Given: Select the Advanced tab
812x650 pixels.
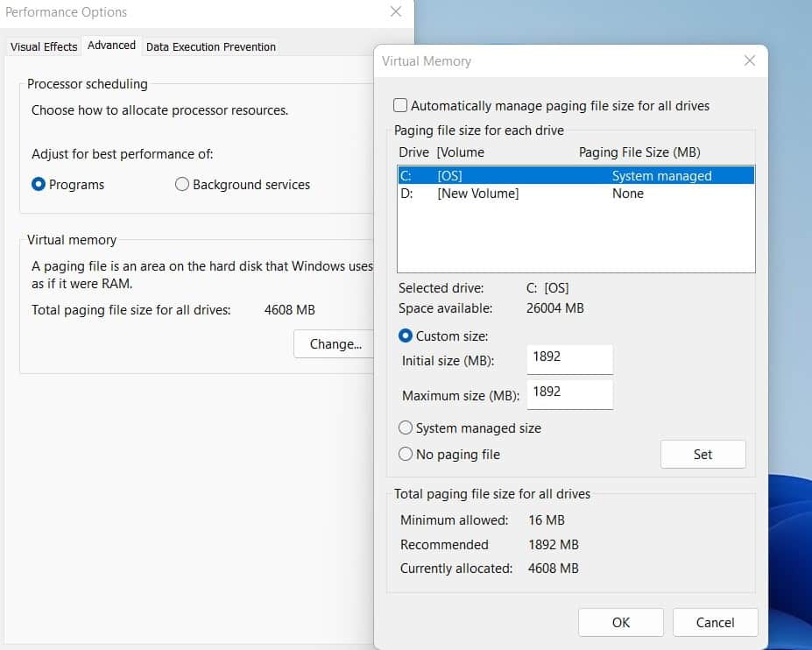Looking at the screenshot, I should click(x=111, y=45).
